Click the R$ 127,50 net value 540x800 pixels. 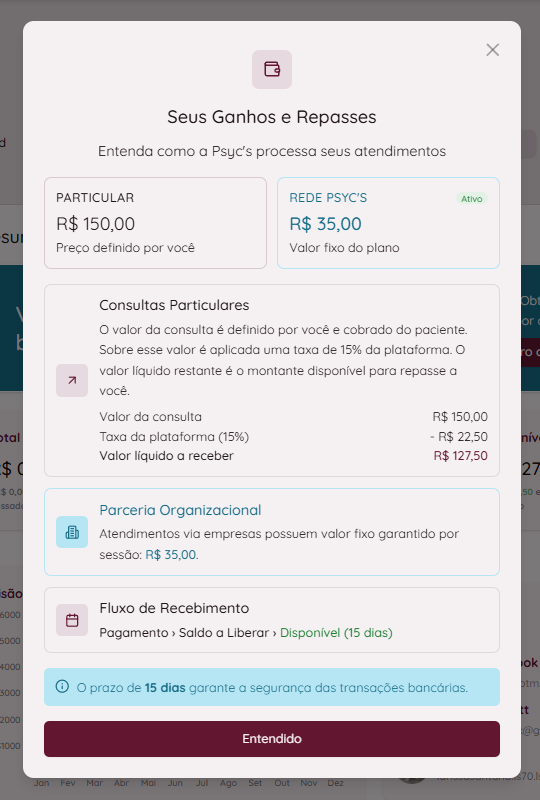click(x=460, y=456)
